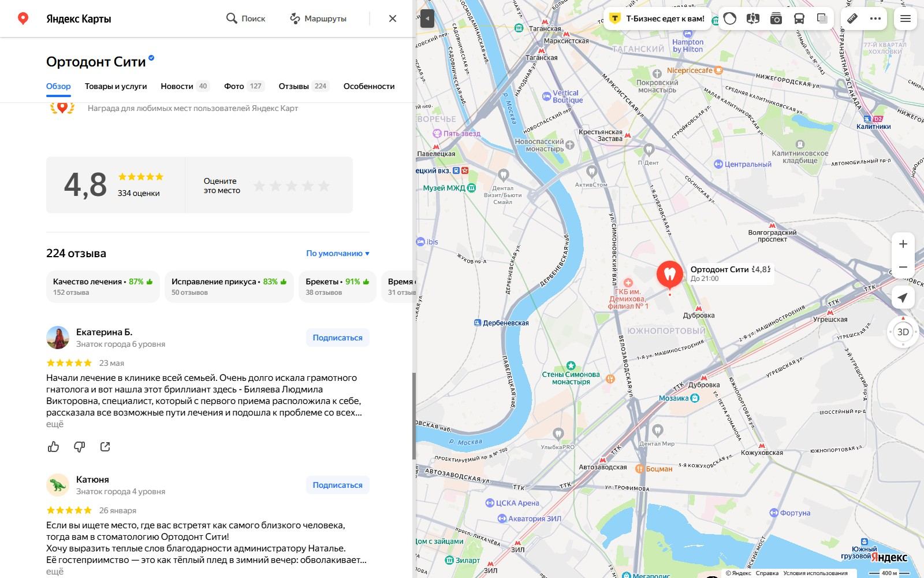Viewport: 924px width, 578px height.
Task: Toggle the panoramas map layer icon
Action: (x=752, y=18)
